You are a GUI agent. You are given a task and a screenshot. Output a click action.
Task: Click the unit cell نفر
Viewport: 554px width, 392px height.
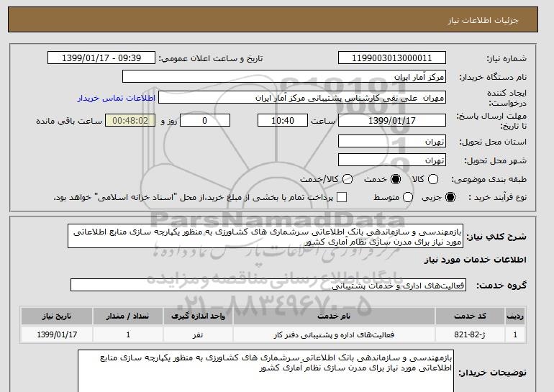[x=198, y=334]
